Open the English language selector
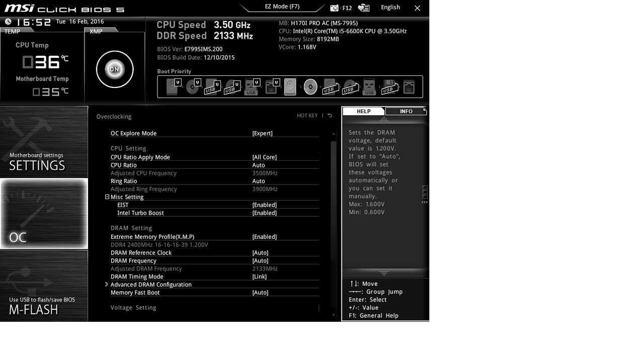Screen dimensions: 644x362 click(390, 7)
